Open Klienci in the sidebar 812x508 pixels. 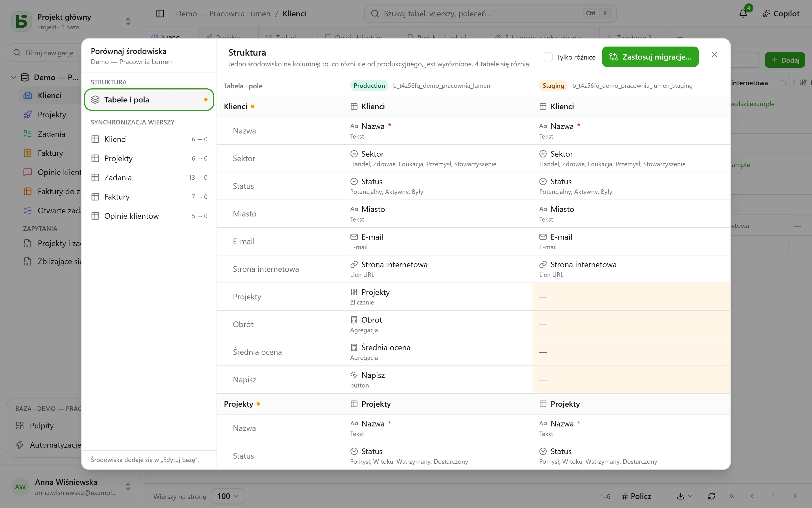click(49, 95)
